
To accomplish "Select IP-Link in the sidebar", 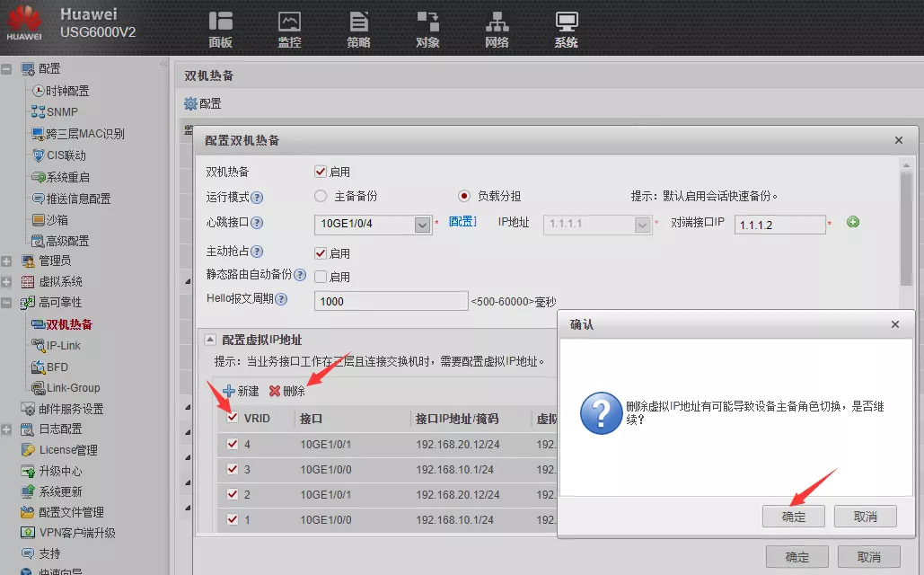I will click(63, 345).
